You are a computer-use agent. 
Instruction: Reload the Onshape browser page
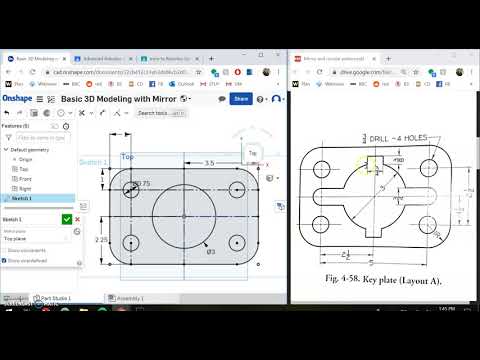pyautogui.click(x=32, y=72)
